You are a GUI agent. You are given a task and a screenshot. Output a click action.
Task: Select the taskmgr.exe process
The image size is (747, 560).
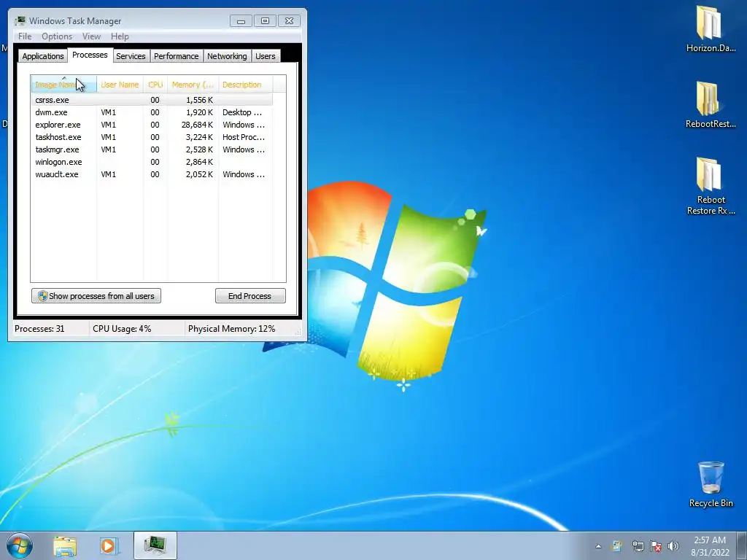(152, 149)
